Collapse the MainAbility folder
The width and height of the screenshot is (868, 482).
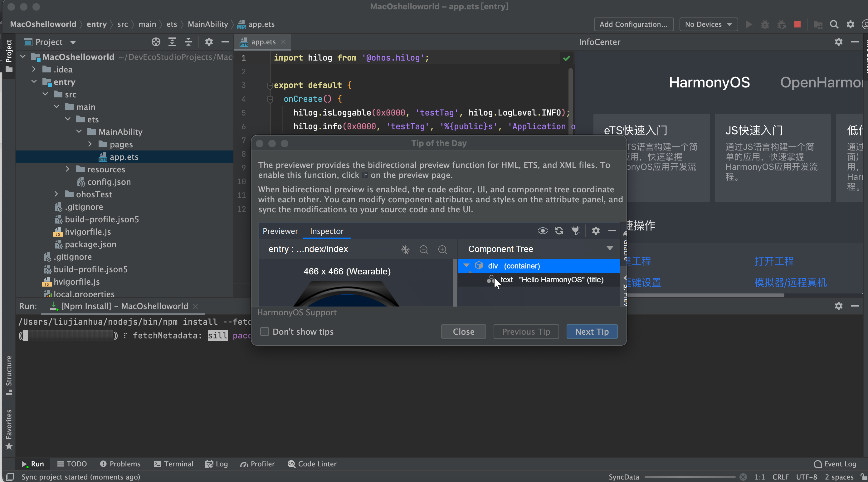pos(79,131)
